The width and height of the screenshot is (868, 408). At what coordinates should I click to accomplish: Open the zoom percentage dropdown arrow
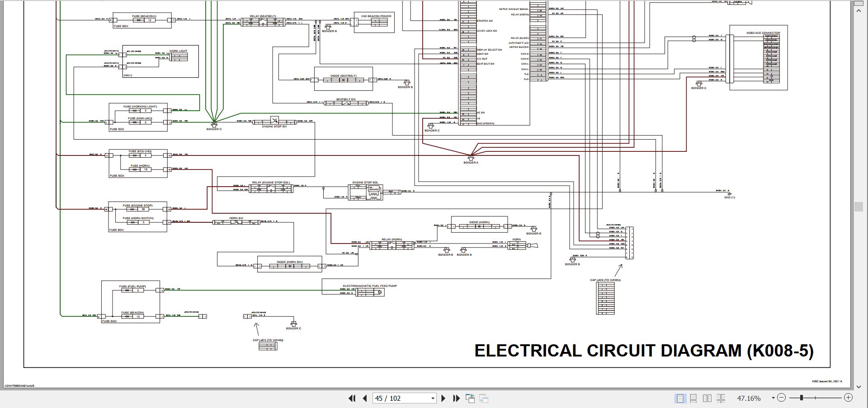pos(773,398)
